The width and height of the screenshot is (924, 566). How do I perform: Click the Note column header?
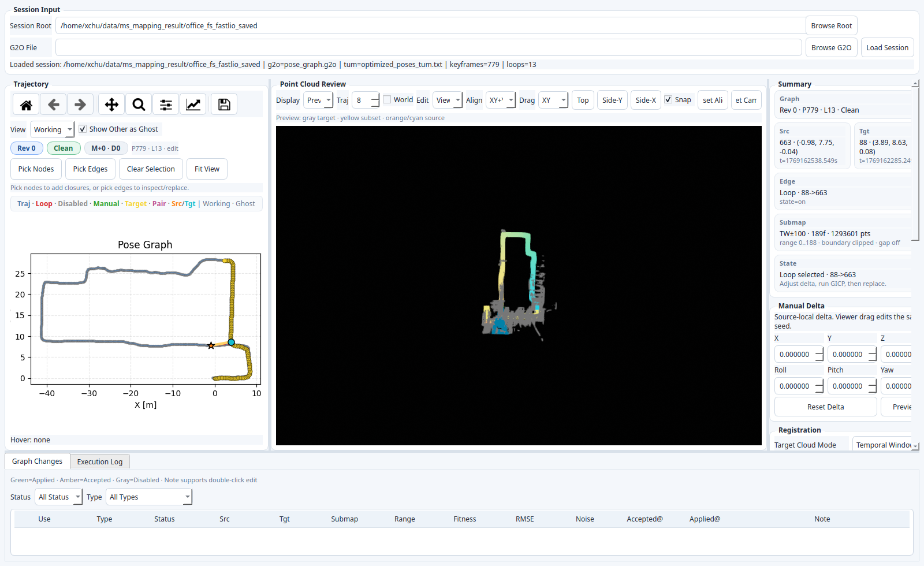click(822, 519)
